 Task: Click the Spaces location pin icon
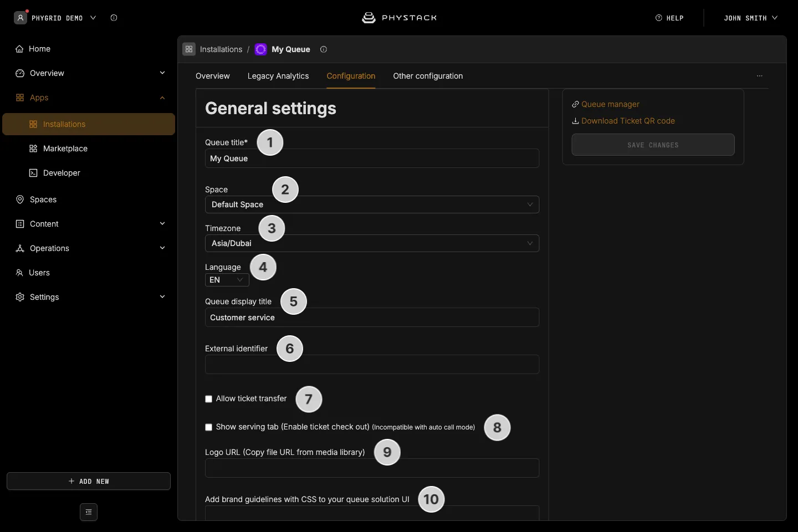click(20, 199)
